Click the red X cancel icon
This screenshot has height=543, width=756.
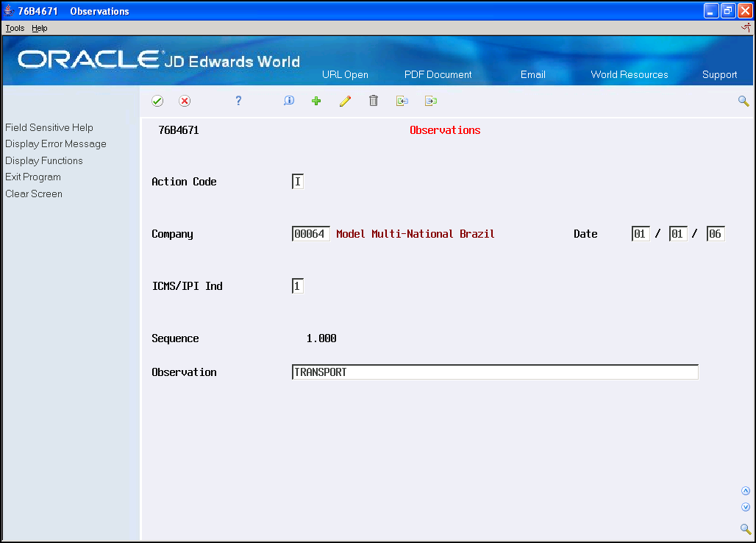pos(185,101)
